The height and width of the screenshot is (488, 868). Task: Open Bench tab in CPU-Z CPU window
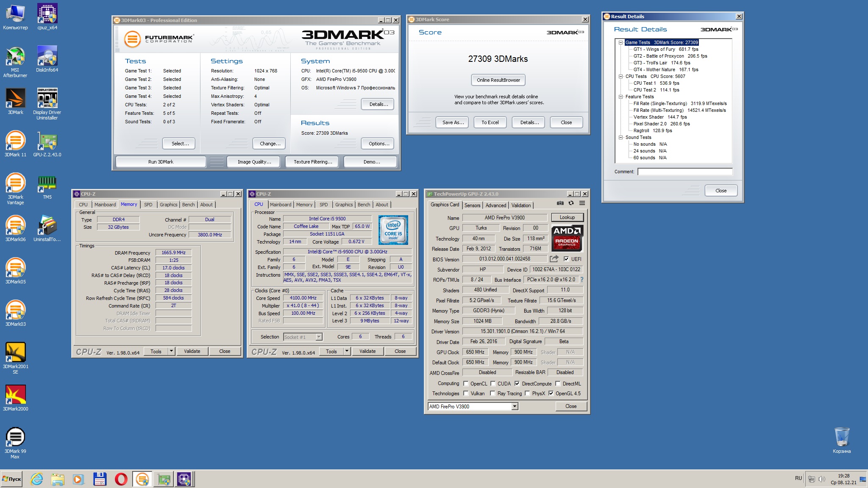coord(364,205)
